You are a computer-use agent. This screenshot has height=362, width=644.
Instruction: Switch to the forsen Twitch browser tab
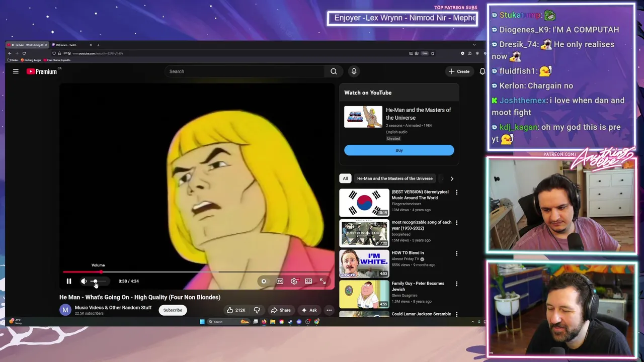(x=72, y=45)
